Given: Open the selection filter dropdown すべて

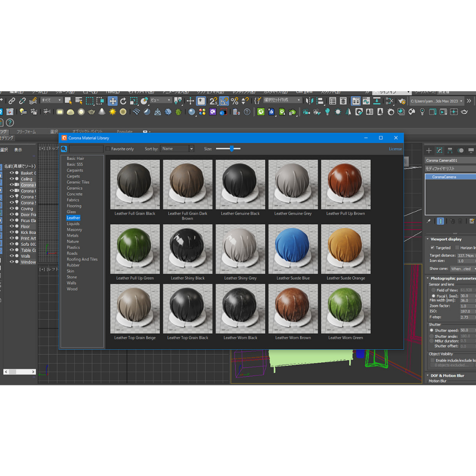Looking at the screenshot, I should (51, 100).
